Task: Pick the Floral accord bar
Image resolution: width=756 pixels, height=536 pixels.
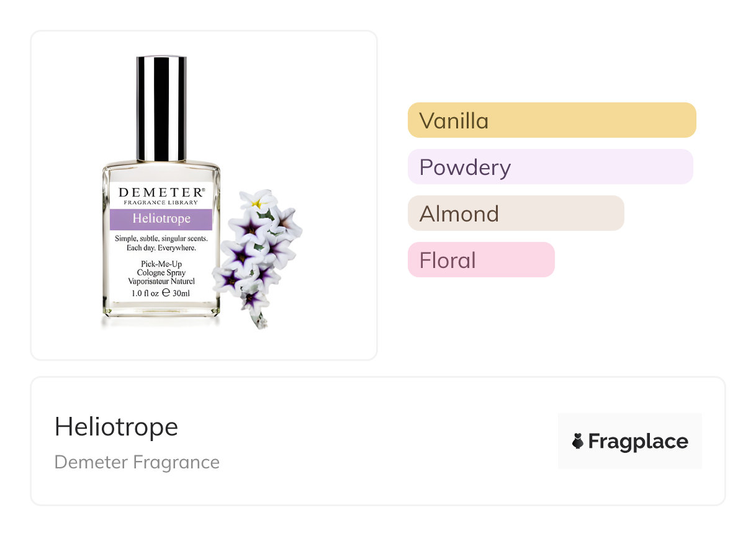Action: pos(480,260)
